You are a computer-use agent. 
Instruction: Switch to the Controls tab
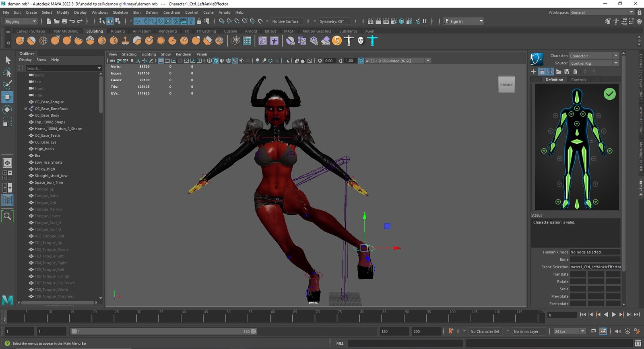tap(578, 80)
